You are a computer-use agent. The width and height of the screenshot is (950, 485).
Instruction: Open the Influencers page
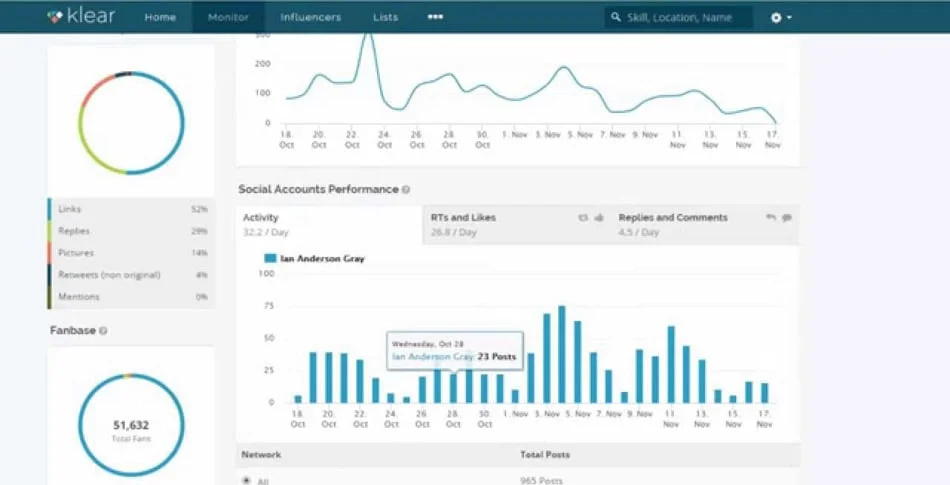click(x=310, y=17)
